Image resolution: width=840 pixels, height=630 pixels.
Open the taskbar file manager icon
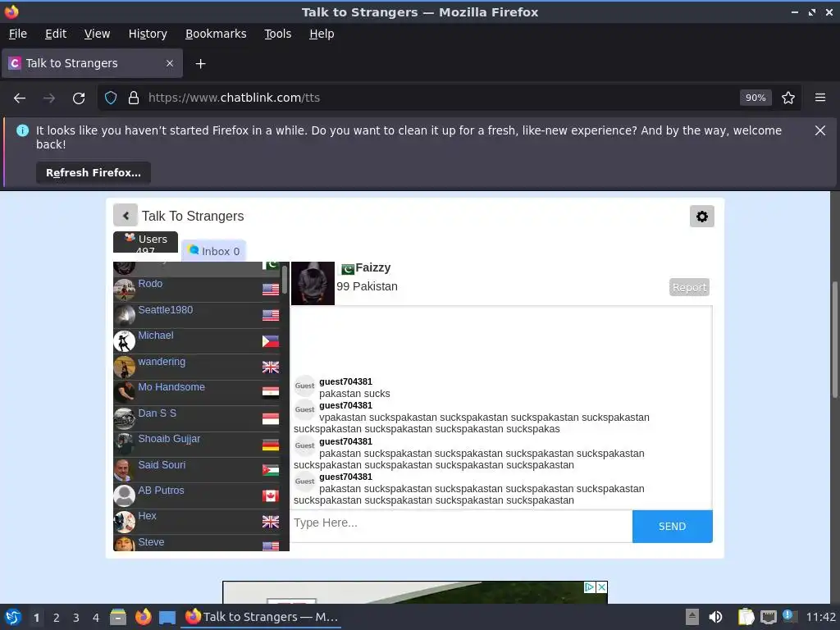pos(118,617)
